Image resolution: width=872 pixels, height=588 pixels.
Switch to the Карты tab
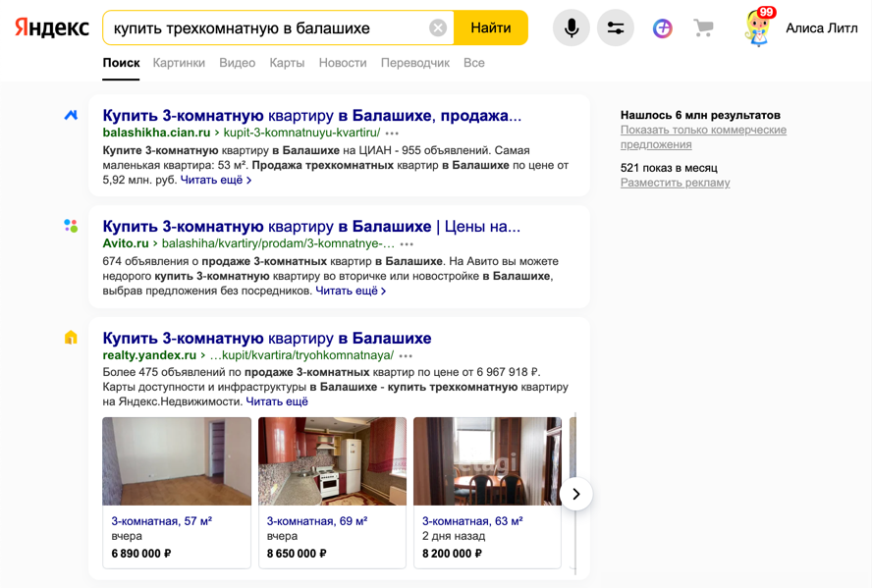pos(287,63)
